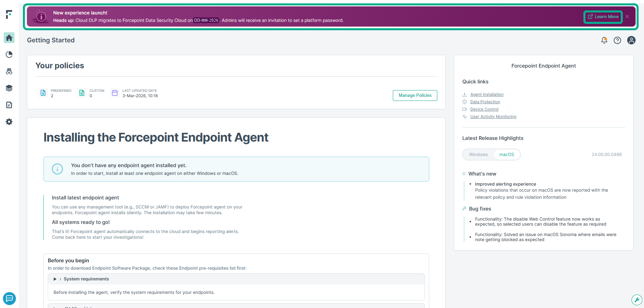Open the policies layers icon
The image size is (644, 308).
point(9,88)
